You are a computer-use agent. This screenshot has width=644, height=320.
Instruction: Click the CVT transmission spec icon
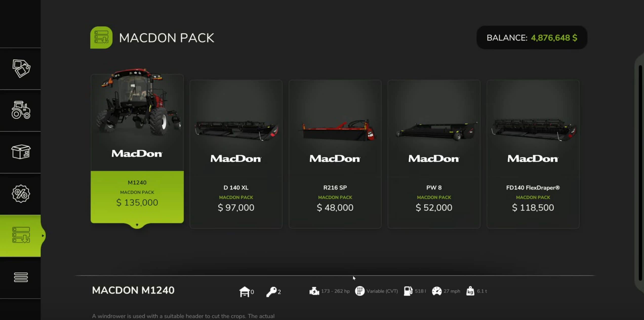coord(360,291)
